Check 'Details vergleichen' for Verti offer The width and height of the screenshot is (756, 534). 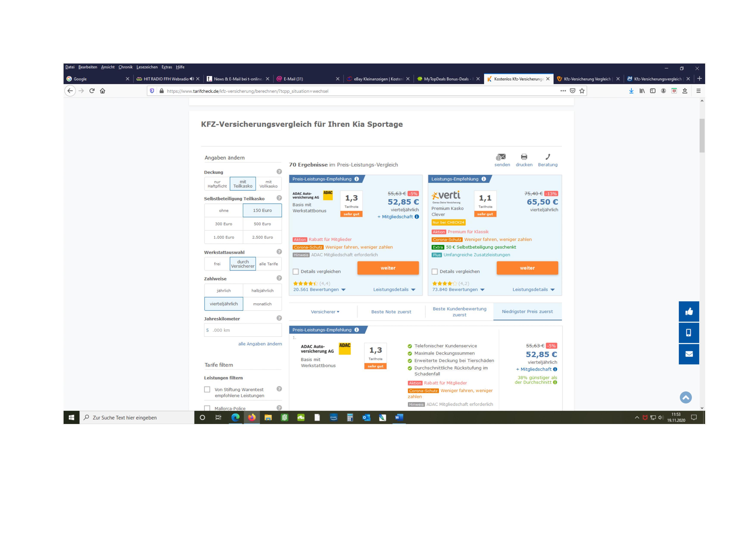435,271
